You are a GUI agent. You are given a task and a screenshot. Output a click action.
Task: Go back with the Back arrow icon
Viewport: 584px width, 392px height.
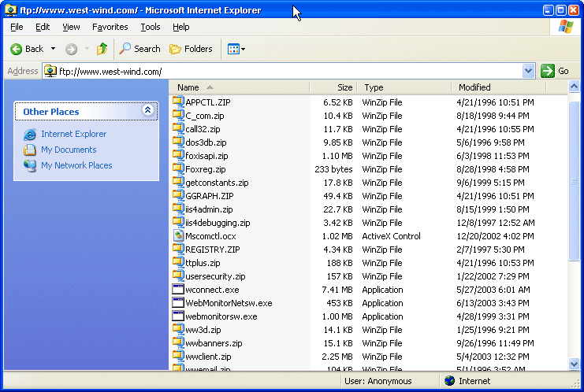coord(16,49)
